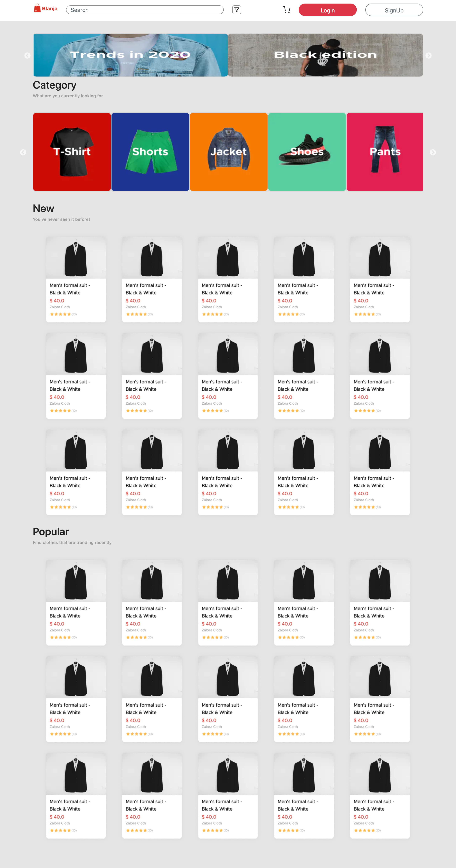Click the banner carousel next arrow
456x868 pixels.
pyautogui.click(x=428, y=56)
